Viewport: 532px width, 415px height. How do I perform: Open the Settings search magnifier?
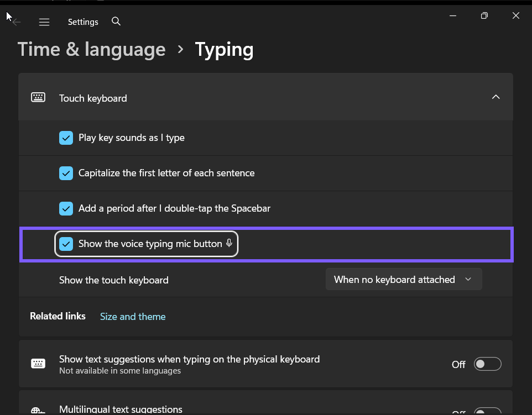point(116,22)
